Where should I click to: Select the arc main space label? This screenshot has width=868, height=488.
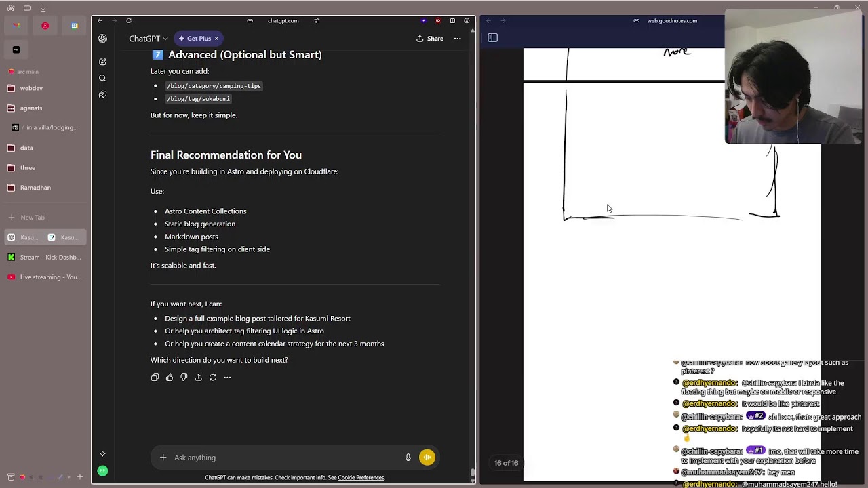coord(28,72)
